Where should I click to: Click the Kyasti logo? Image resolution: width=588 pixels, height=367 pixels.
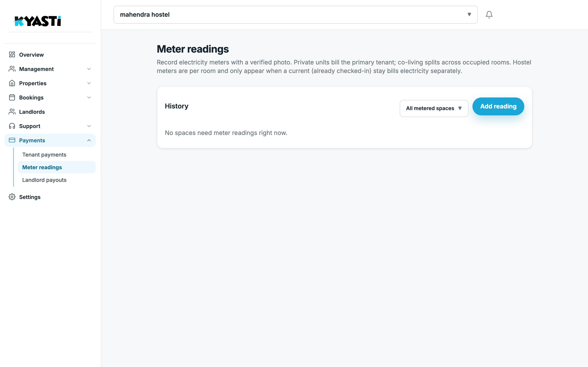37,21
